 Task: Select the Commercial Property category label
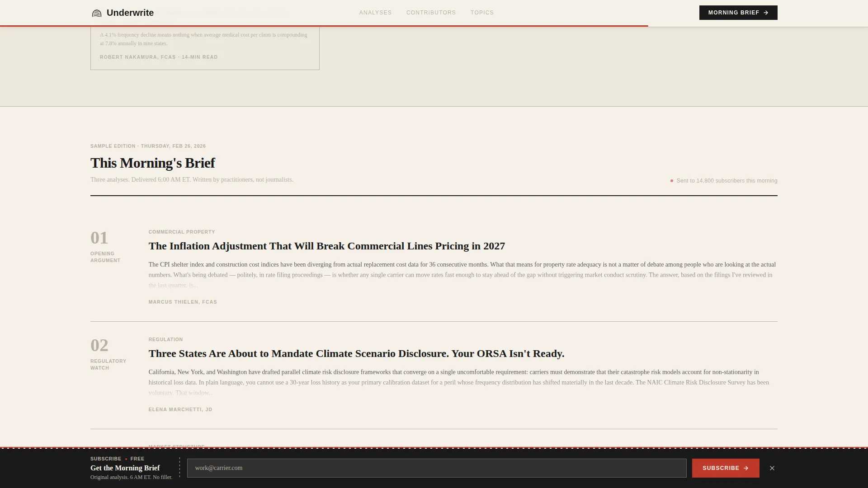point(182,232)
